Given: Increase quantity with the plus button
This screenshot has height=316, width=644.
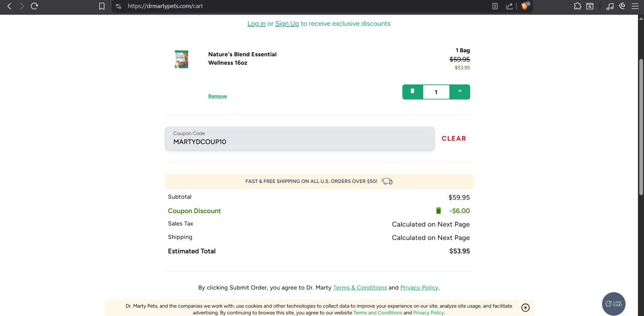Looking at the screenshot, I should (460, 92).
